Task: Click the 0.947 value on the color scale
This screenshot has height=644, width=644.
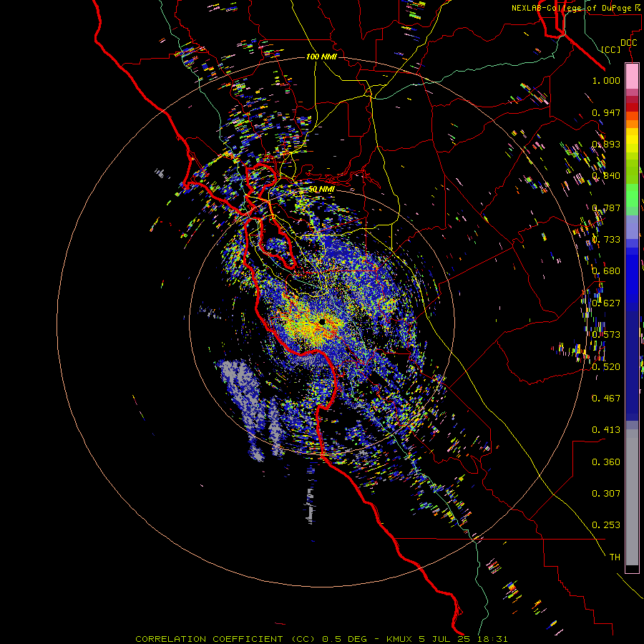Action: [606, 112]
